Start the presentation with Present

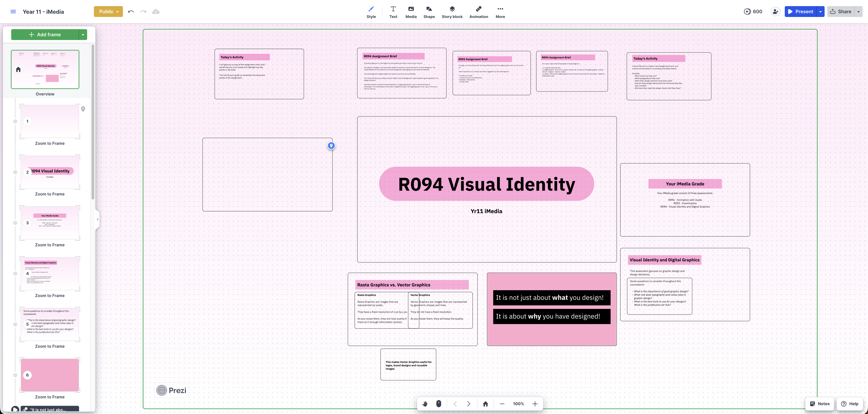[800, 12]
